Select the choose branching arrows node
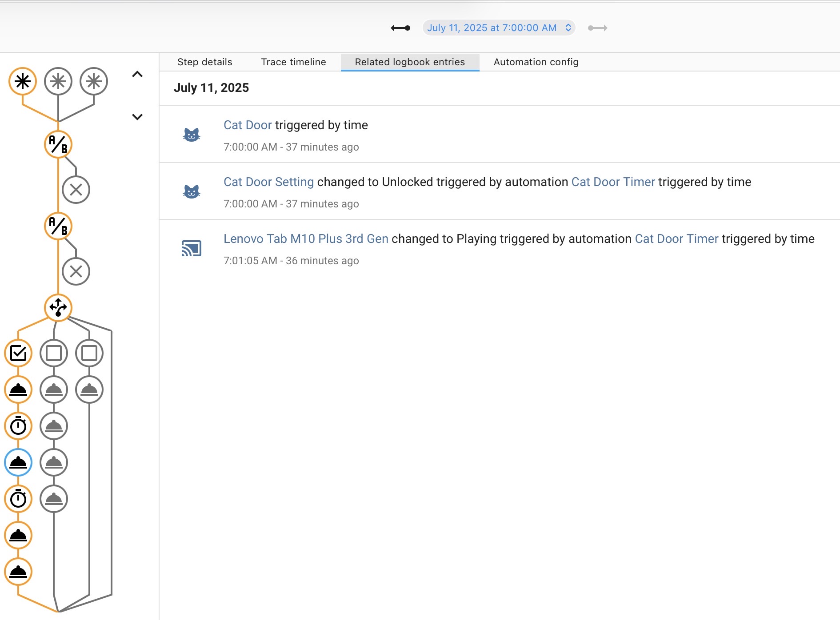The height and width of the screenshot is (620, 840). (58, 307)
